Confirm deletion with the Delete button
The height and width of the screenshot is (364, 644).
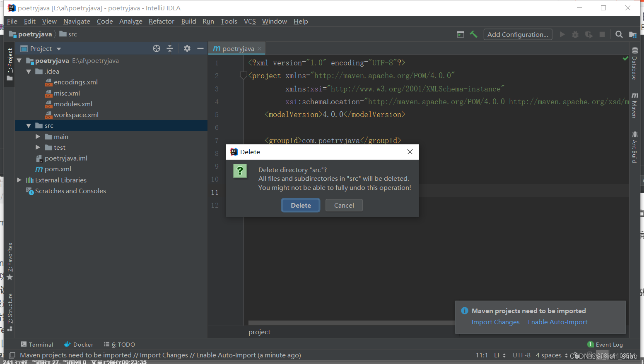click(301, 205)
